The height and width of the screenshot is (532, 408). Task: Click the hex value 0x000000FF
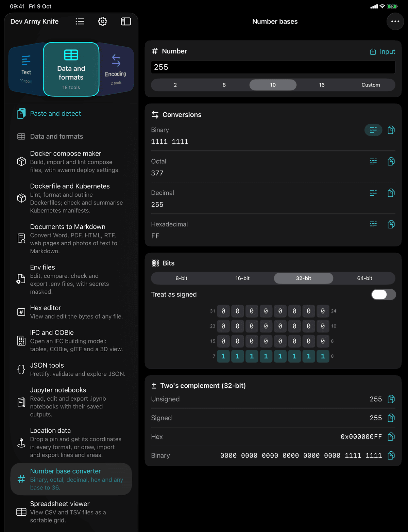click(361, 437)
